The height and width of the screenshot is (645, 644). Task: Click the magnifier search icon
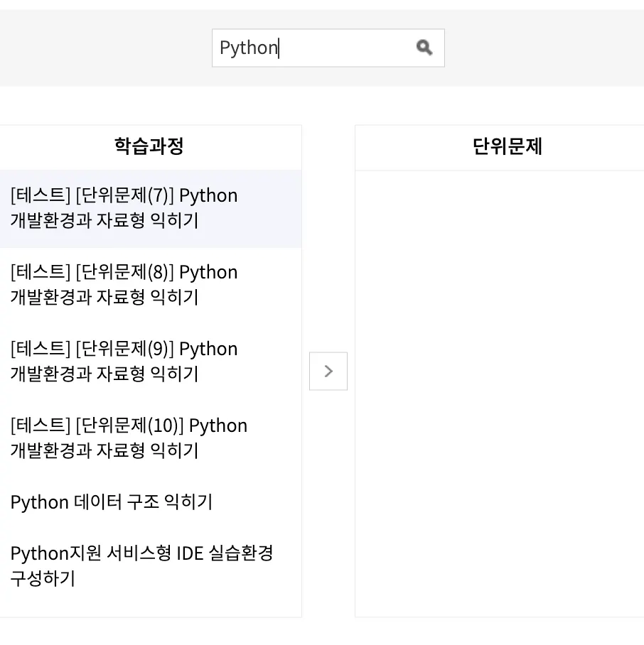tap(424, 48)
